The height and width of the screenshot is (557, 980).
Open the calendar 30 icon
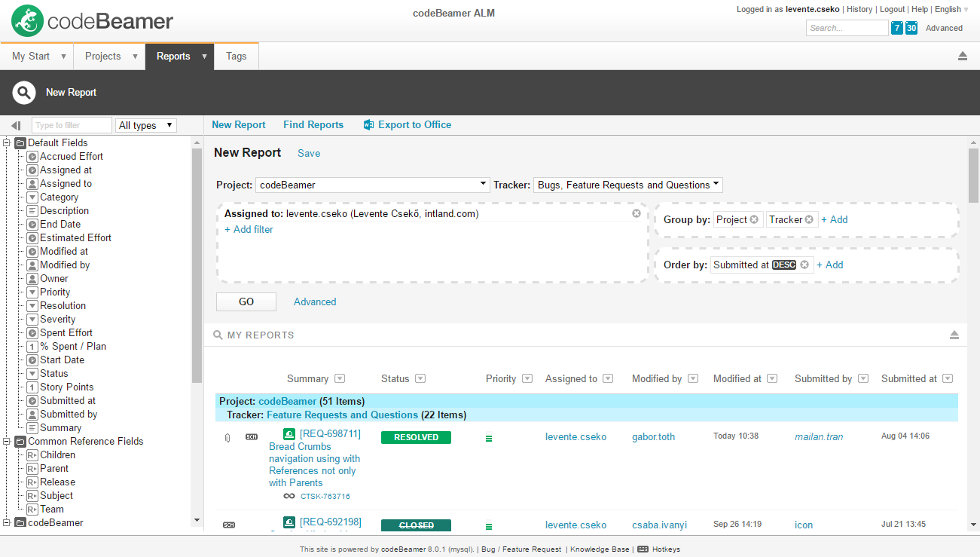coord(911,28)
